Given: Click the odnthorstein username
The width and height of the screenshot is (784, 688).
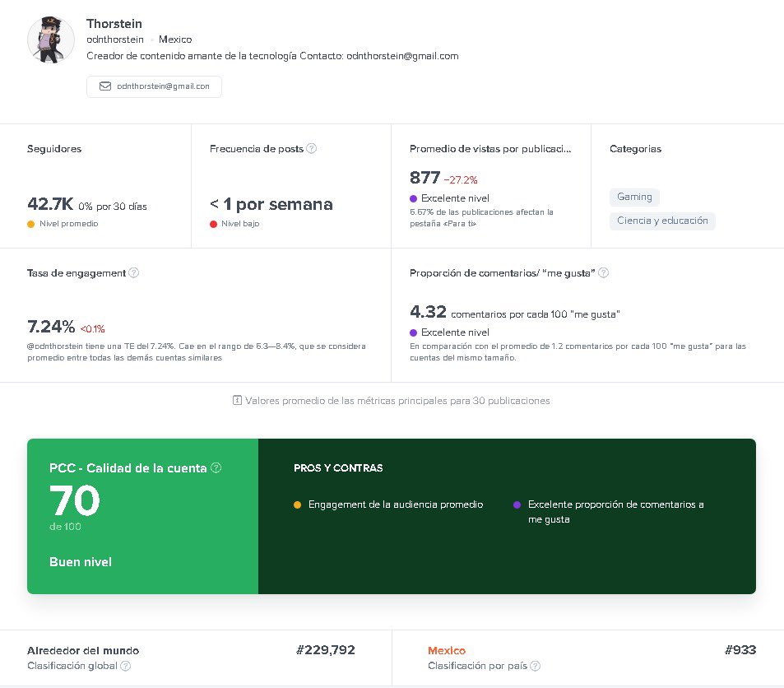Looking at the screenshot, I should click(x=115, y=40).
